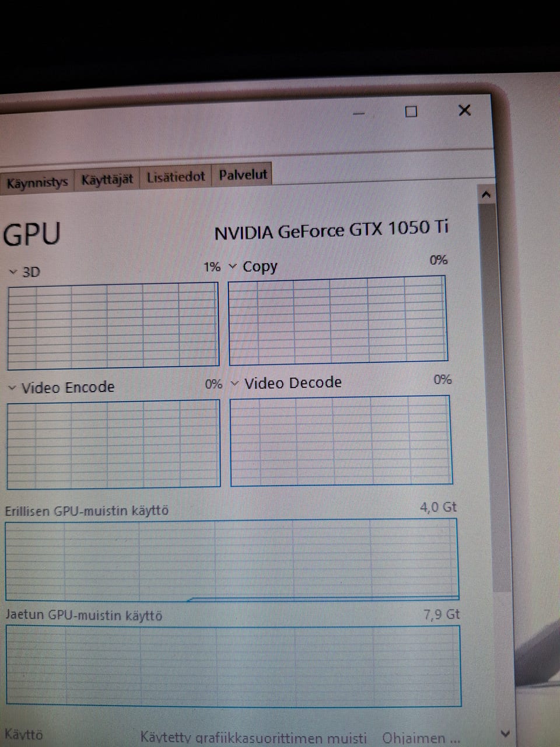Screen dimensions: 560x747
Task: Click the scrollbar up arrow
Action: [487, 195]
